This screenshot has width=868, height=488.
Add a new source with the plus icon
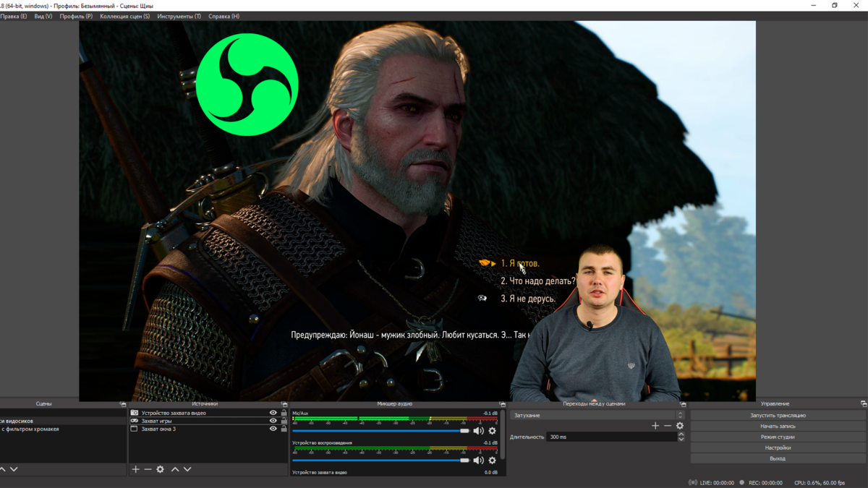click(135, 469)
